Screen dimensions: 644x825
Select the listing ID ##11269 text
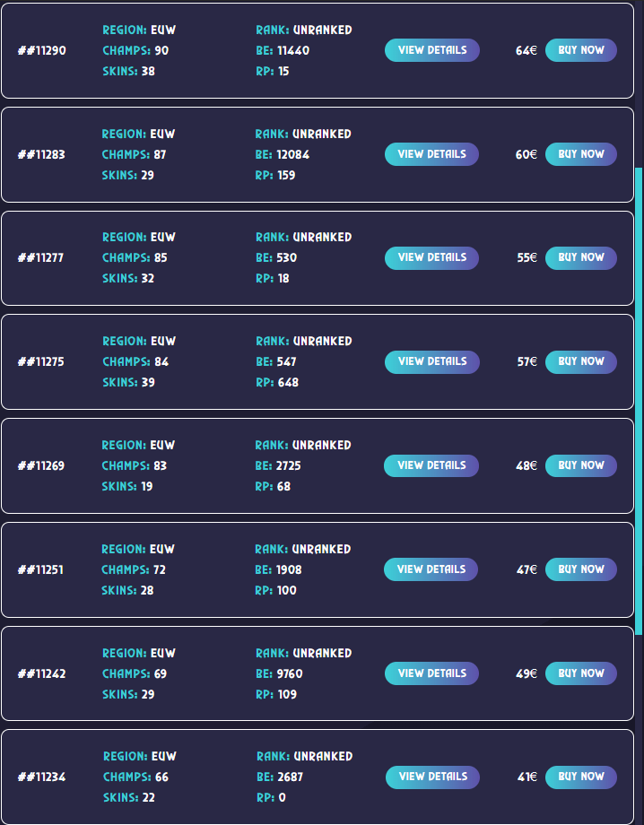click(41, 465)
